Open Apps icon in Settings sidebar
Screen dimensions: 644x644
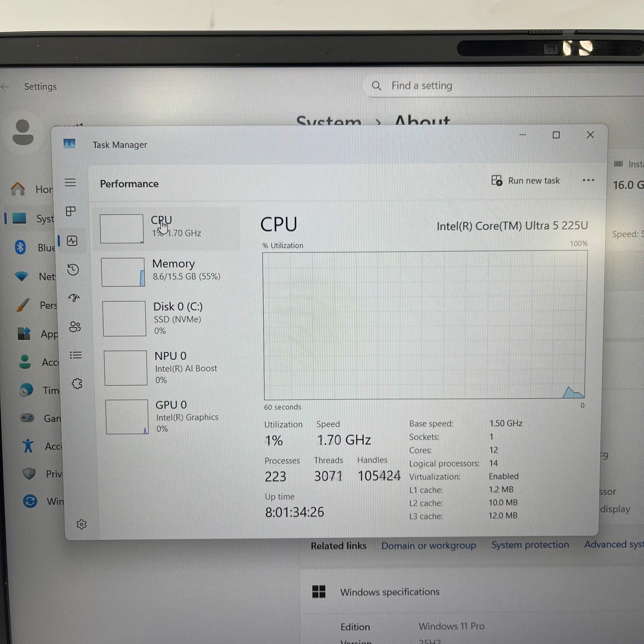click(x=24, y=333)
